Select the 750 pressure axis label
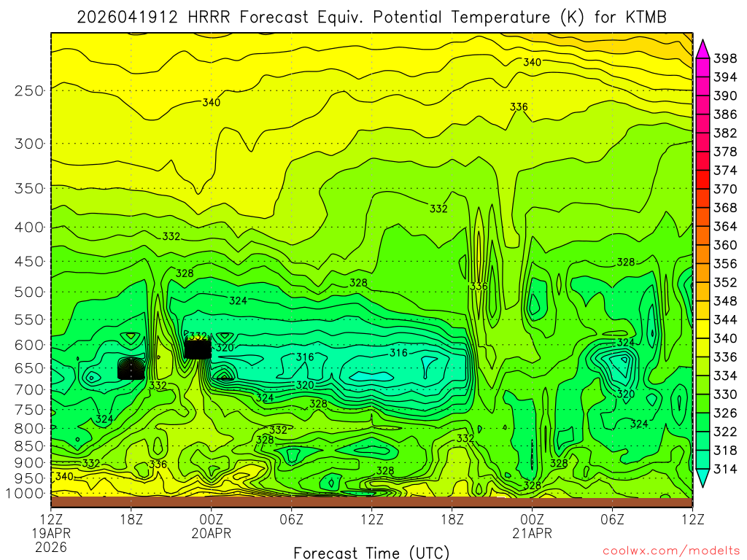 tap(29, 410)
